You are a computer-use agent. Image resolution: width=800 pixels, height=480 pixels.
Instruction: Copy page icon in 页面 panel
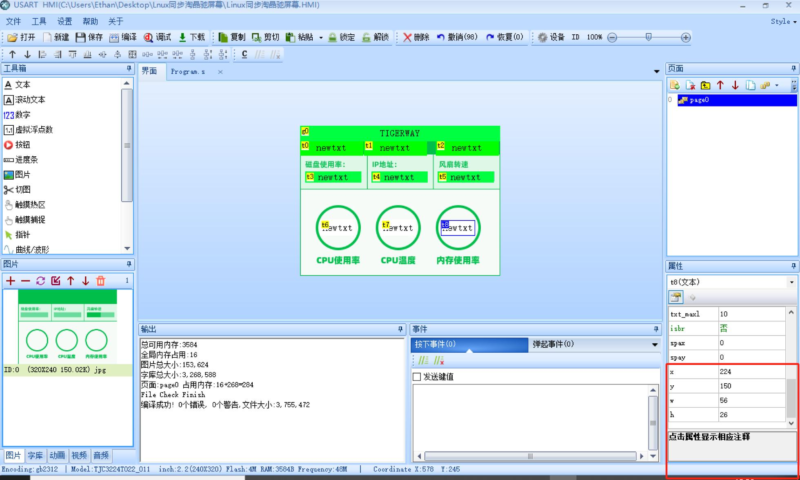(x=750, y=85)
